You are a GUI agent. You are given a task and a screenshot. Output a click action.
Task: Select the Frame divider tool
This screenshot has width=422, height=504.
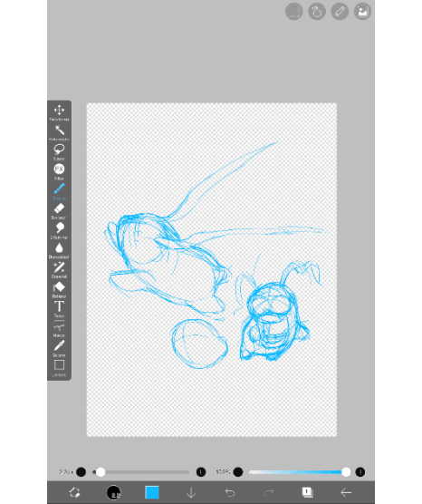[x=59, y=329]
